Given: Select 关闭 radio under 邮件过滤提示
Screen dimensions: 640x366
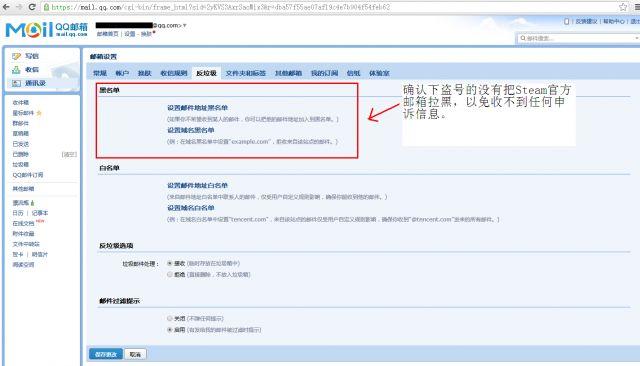Looking at the screenshot, I should [169, 318].
